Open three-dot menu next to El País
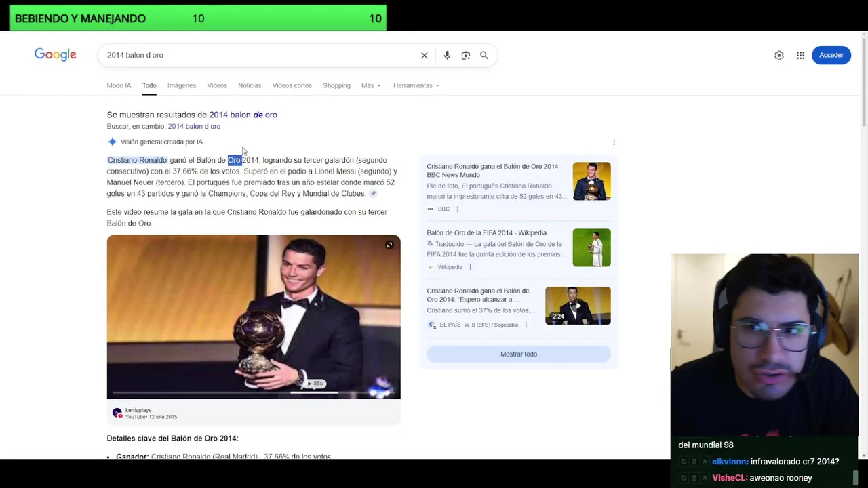Viewport: 868px width, 488px height. (x=526, y=325)
